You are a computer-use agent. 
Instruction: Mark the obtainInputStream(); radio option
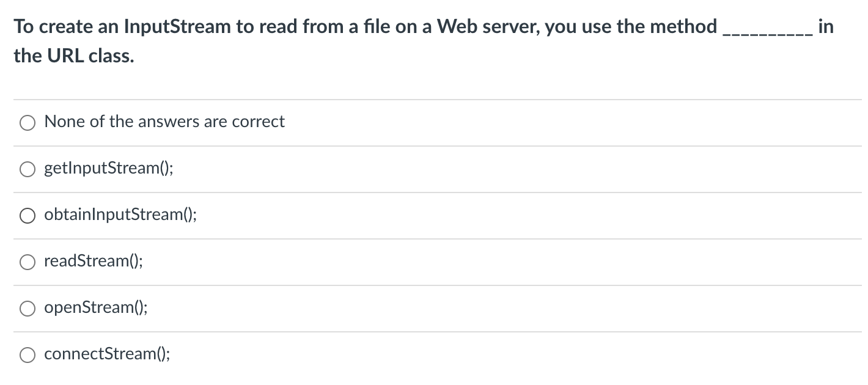(28, 216)
